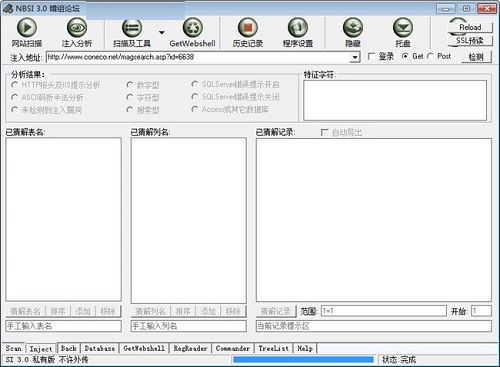Expand the 注入地址 URL dropdown
Image resolution: width=500 pixels, height=367 pixels.
click(355, 57)
